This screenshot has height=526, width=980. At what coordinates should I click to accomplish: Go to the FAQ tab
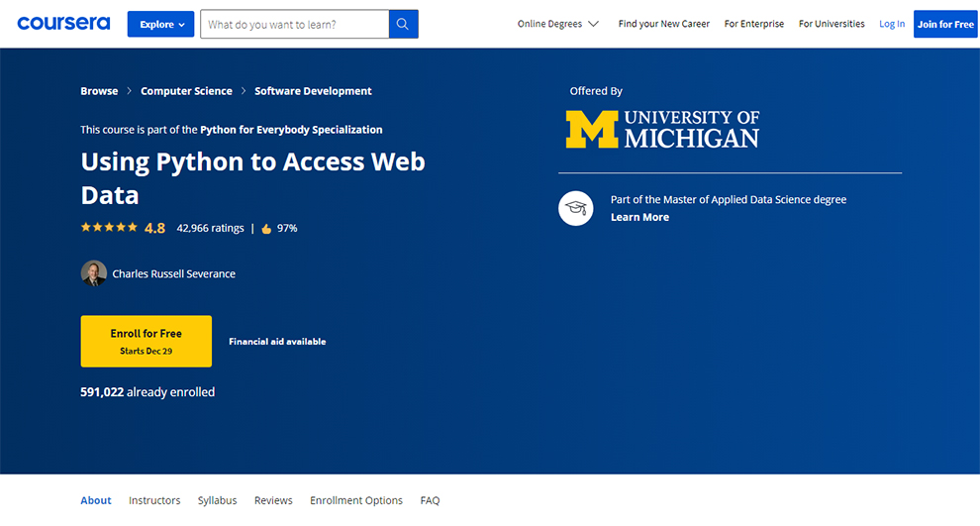(x=430, y=500)
